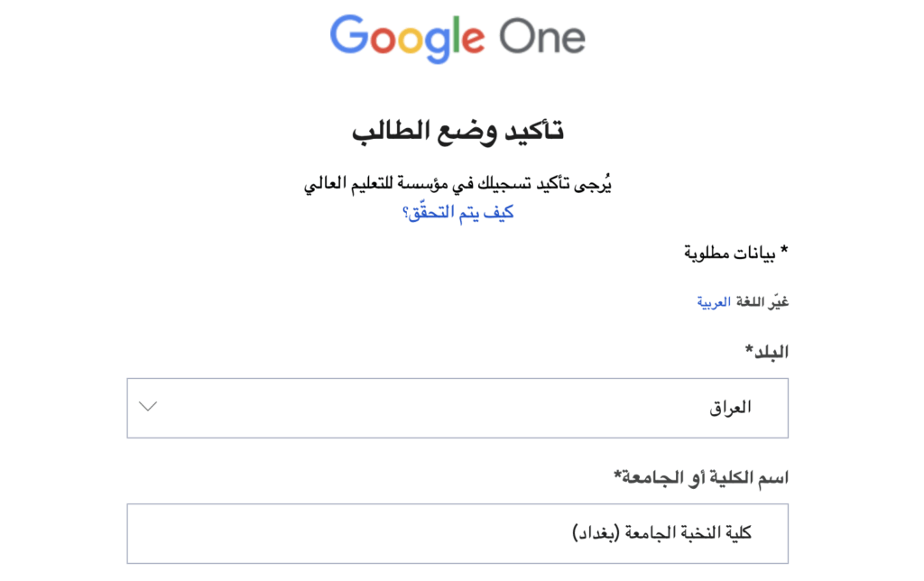Screen dimensions: 924x581
Task: Open the "كيف يتم التحقّق؟" link
Action: (x=457, y=213)
